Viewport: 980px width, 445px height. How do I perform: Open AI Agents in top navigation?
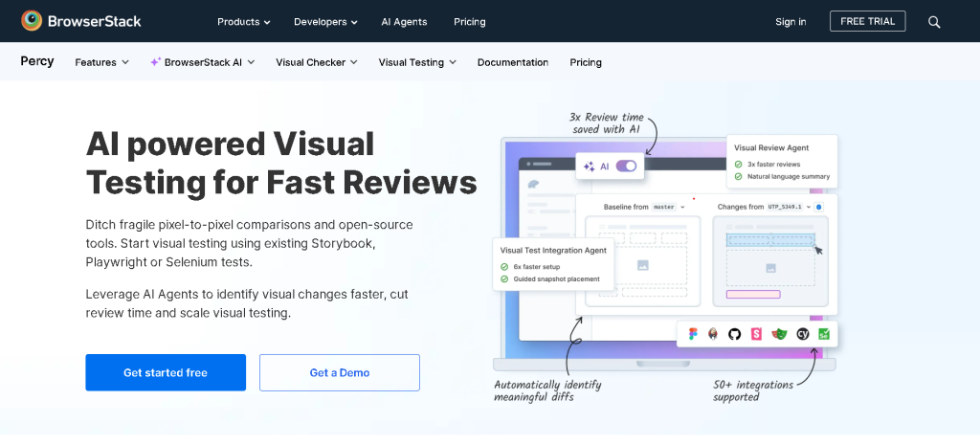(405, 22)
